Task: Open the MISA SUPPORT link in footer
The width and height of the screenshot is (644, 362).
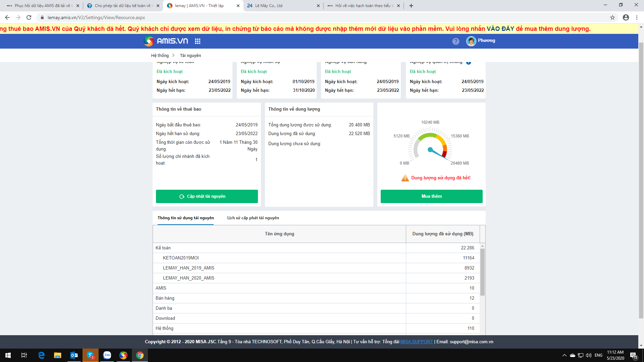Action: pos(416,342)
